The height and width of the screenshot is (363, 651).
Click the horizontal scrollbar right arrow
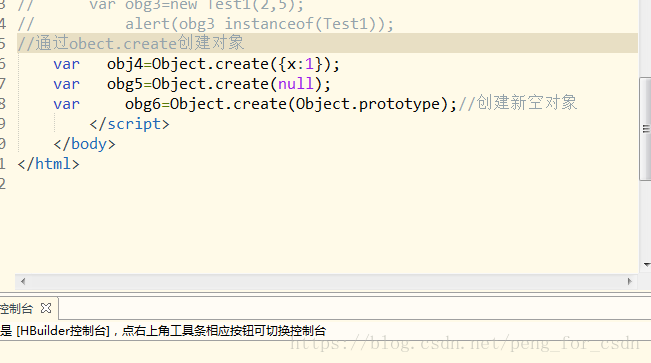pyautogui.click(x=629, y=282)
